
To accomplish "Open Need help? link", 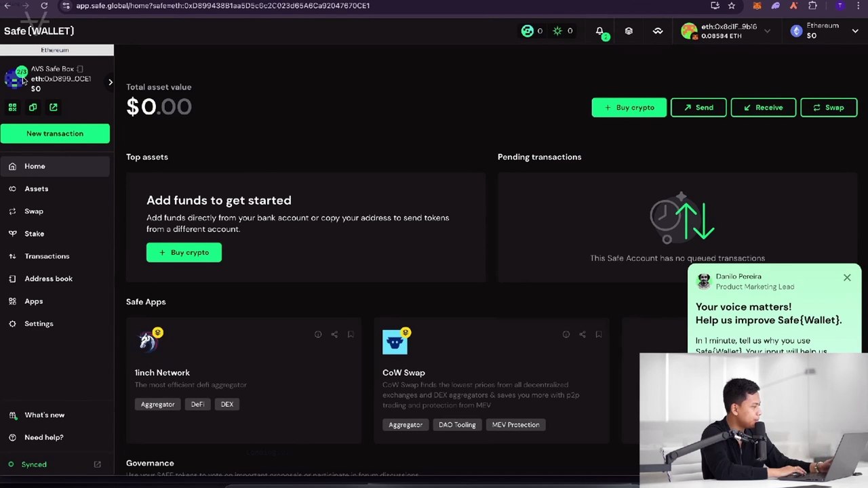I will [44, 437].
